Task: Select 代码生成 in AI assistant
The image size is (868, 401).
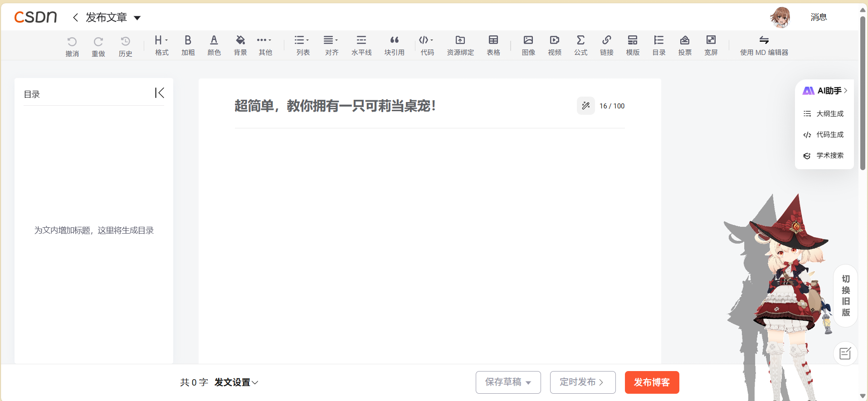Action: pos(824,134)
